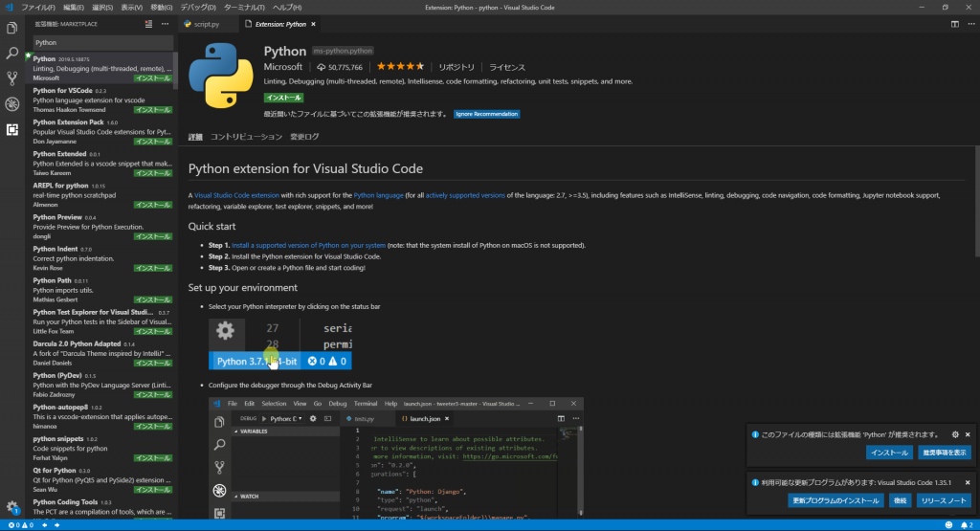Image resolution: width=980 pixels, height=531 pixels.
Task: Open the feedback smiley in status bar
Action: 948,525
